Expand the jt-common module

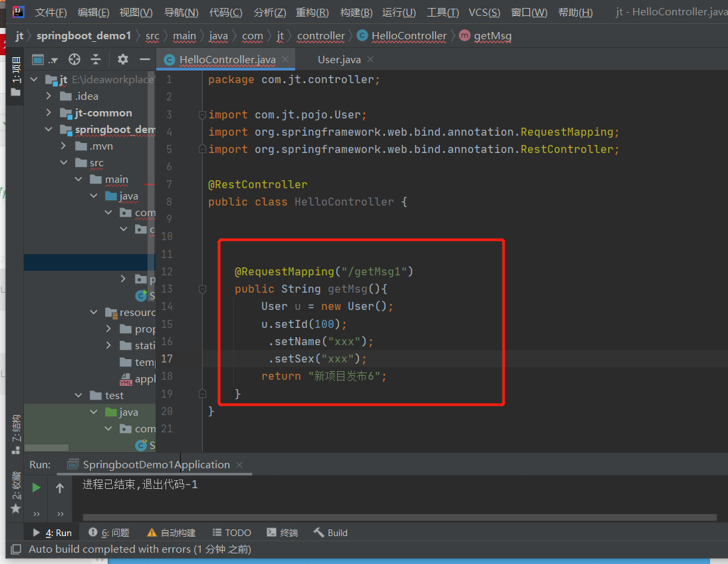tap(49, 113)
